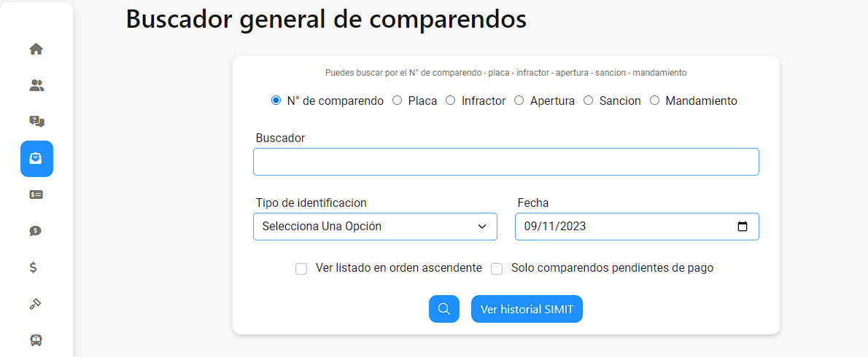Open the Home icon in the sidebar
The width and height of the screenshot is (868, 357).
pos(36,50)
